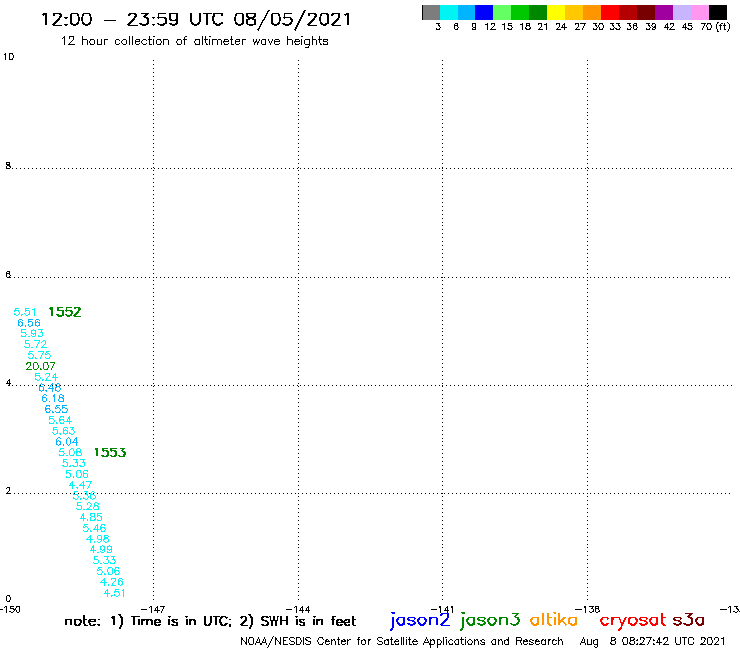Click the 6.48 wave height value

pos(50,388)
